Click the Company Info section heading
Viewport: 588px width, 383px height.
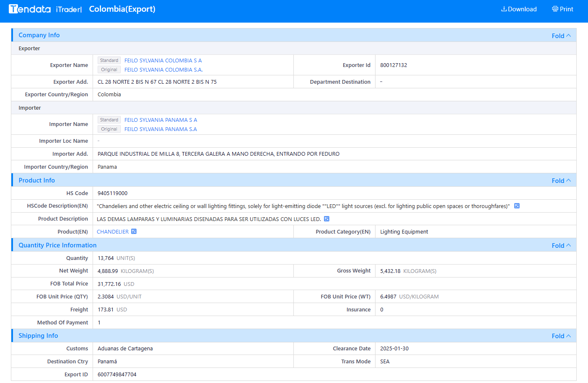point(39,35)
